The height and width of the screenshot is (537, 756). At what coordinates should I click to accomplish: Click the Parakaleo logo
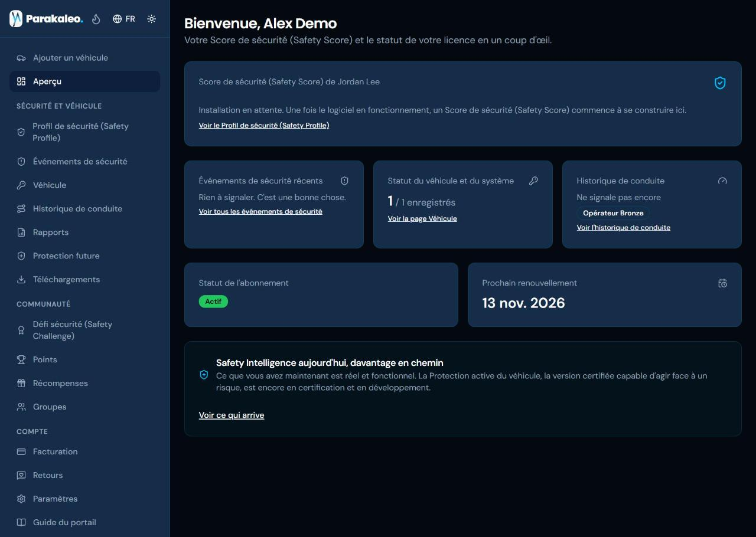click(47, 19)
